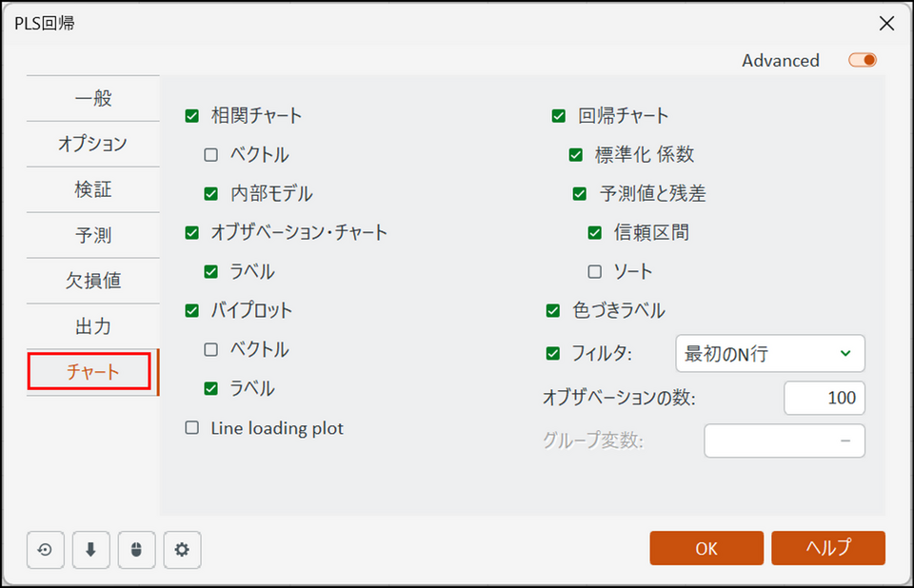Disable the 色づきラベル checkbox
The height and width of the screenshot is (588, 914).
pyautogui.click(x=553, y=311)
